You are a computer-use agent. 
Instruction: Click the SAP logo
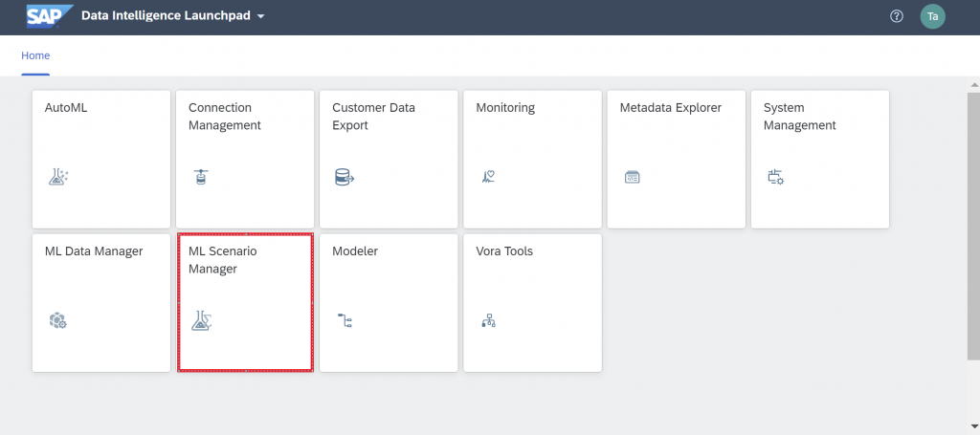click(x=50, y=16)
